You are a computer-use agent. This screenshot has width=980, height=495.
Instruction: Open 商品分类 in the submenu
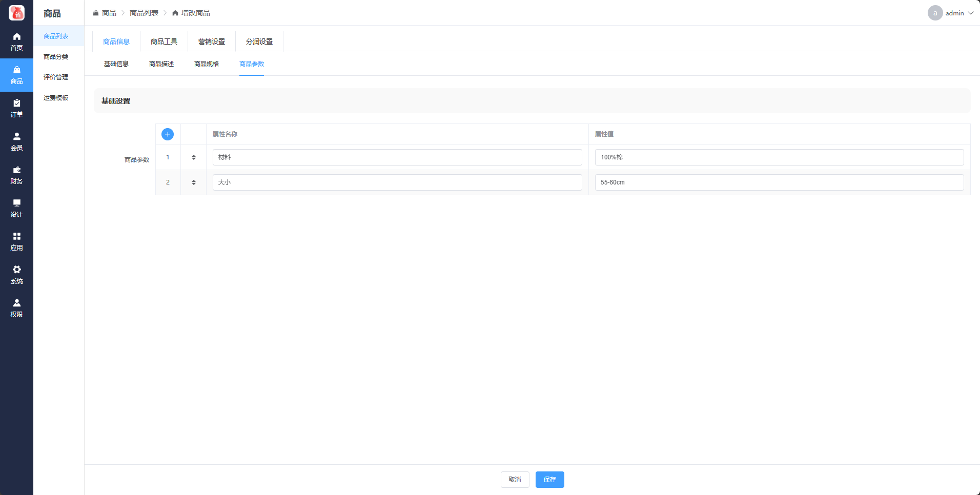(x=56, y=57)
